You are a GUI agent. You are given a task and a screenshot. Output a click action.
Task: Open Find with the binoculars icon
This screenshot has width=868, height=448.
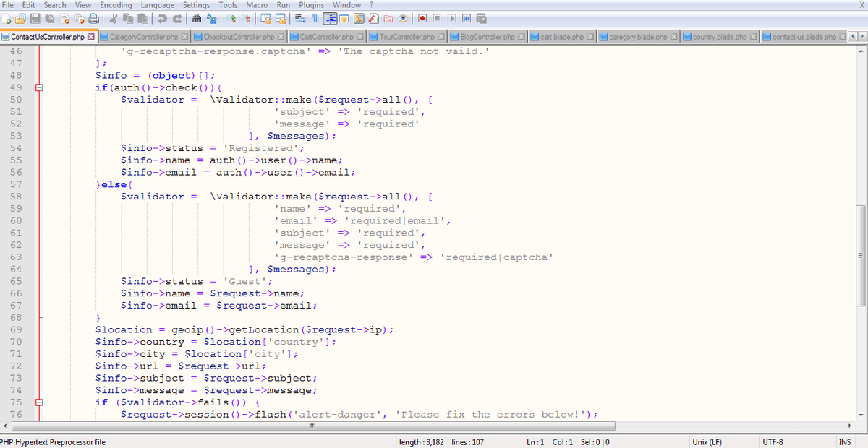coord(197,21)
